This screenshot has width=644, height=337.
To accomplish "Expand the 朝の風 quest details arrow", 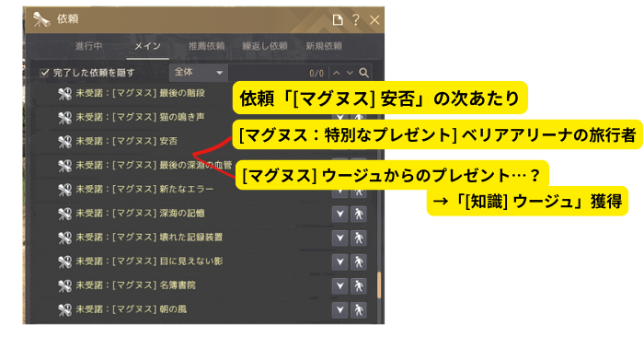I will (340, 310).
